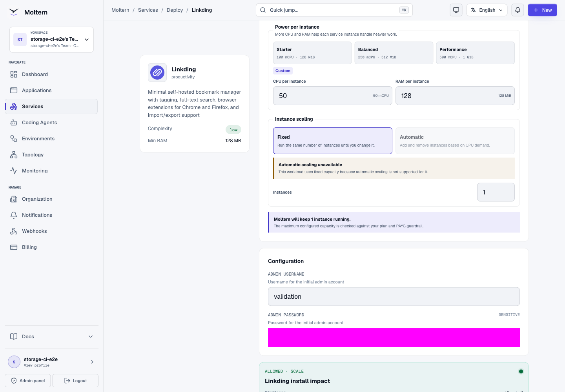Click the Coding Agents robot icon
The height and width of the screenshot is (392, 565).
(x=14, y=123)
